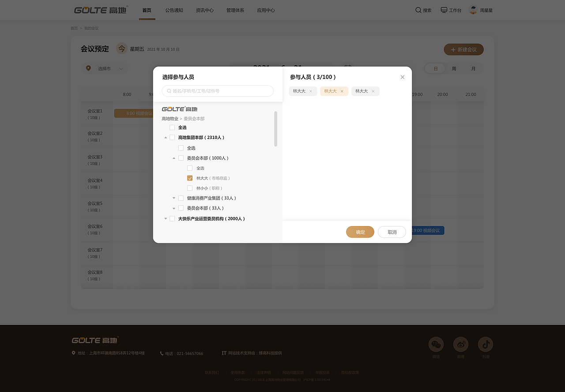Expand the 健康消费产业集团 node arrow
This screenshot has width=565, height=392.
point(174,198)
